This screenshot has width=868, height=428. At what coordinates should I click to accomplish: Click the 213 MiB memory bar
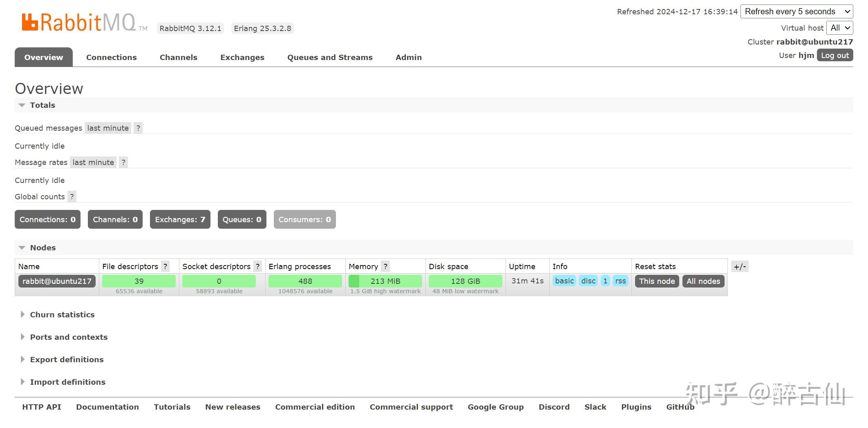[385, 281]
